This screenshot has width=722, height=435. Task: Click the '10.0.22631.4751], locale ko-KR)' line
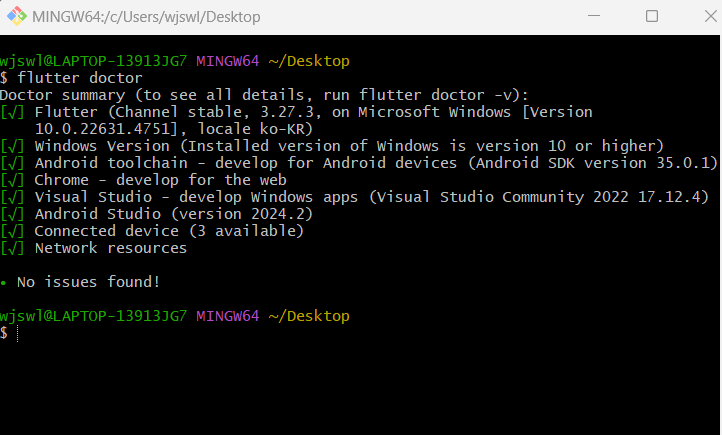tap(174, 129)
